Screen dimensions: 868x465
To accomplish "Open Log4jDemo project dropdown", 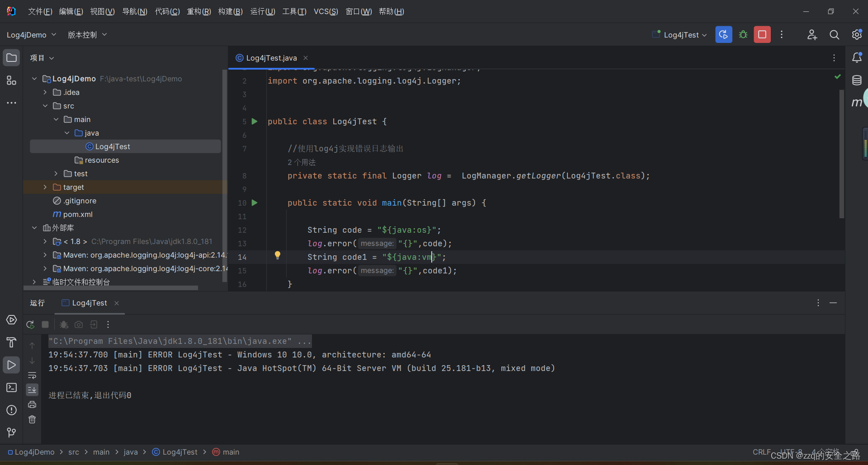I will point(31,35).
